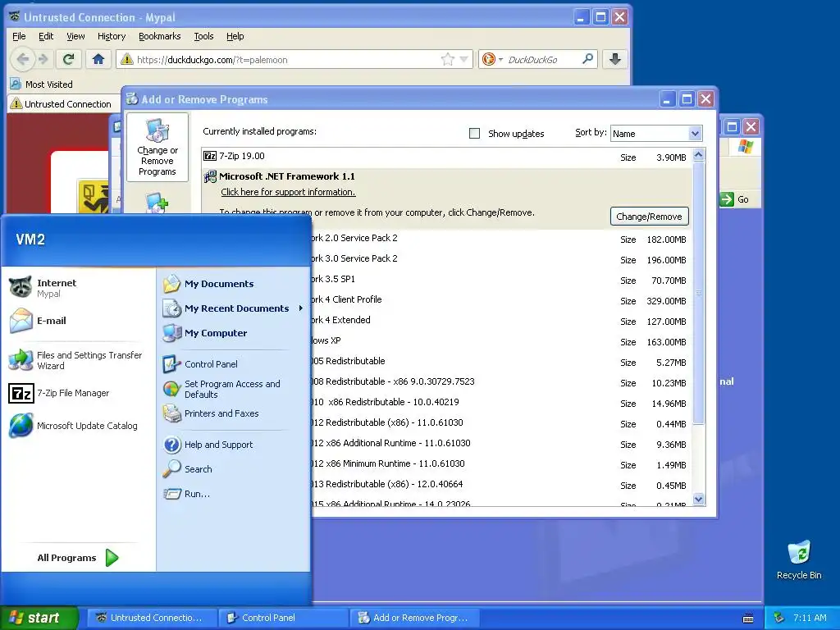Open the Help menu in Mypal
Viewport: 840px width, 630px height.
[x=235, y=36]
